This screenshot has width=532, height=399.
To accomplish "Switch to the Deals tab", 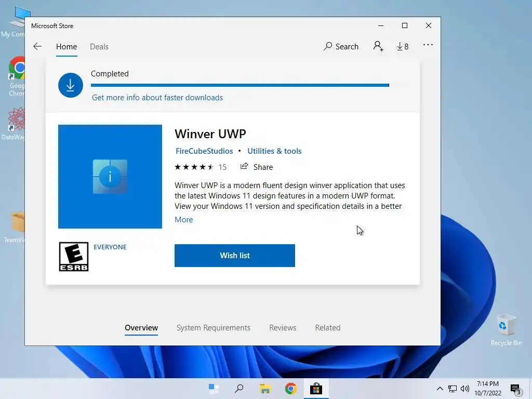I will 99,46.
